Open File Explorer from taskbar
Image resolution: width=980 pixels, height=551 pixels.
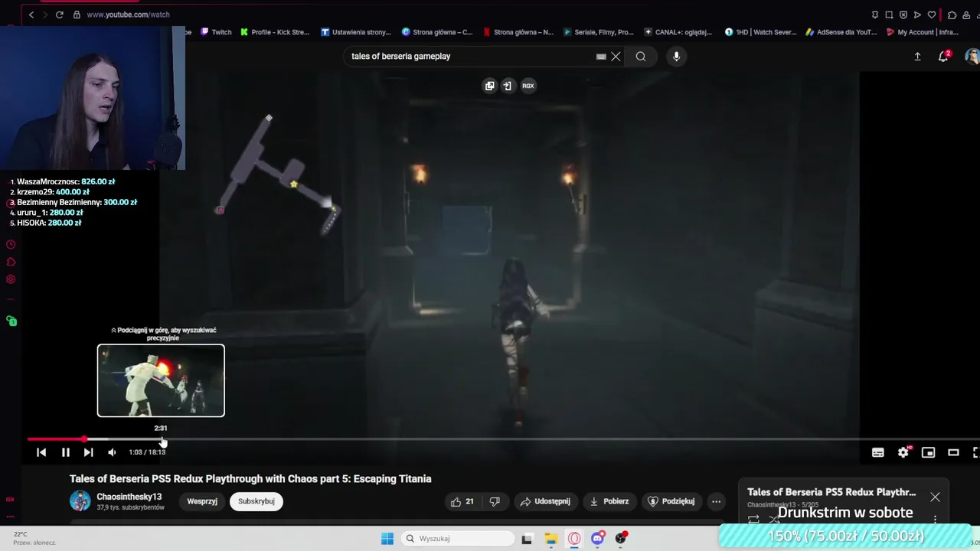[550, 538]
